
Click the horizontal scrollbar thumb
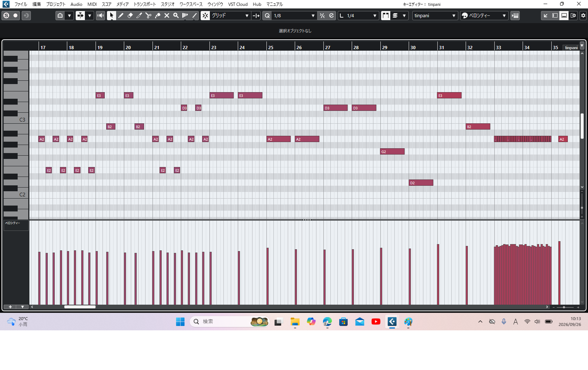coord(80,307)
